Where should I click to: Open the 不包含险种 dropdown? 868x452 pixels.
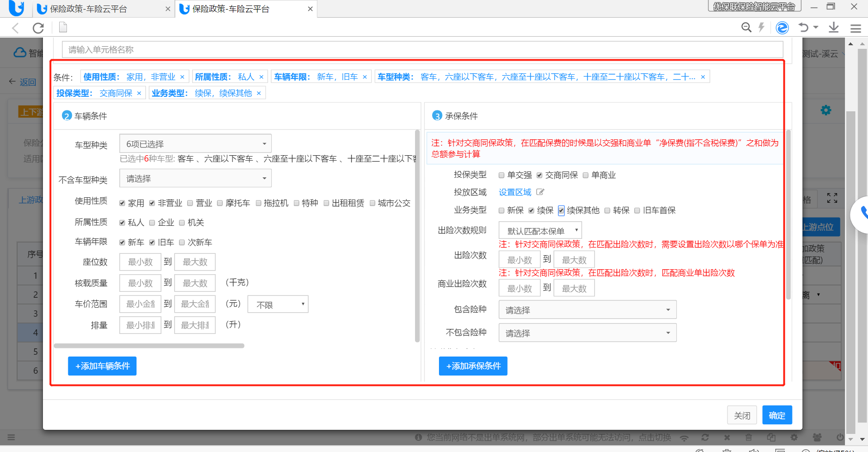pos(588,333)
